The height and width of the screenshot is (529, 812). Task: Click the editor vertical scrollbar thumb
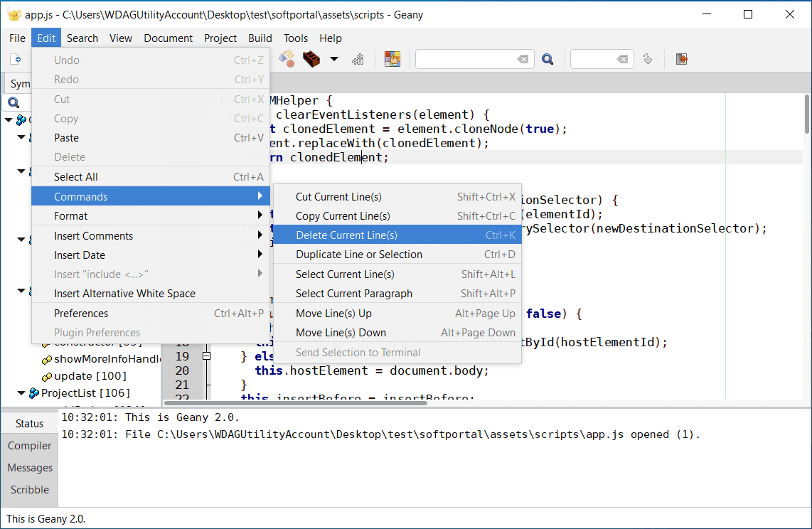807,114
